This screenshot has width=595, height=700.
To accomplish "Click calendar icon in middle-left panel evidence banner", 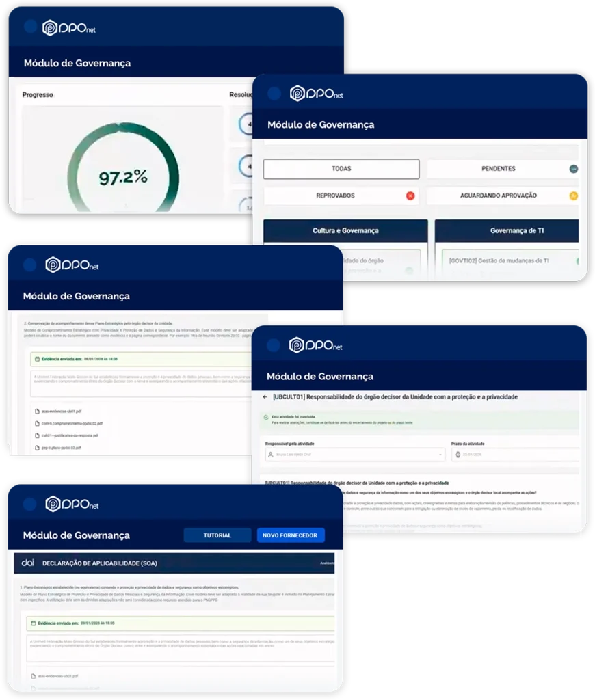I will (37, 359).
